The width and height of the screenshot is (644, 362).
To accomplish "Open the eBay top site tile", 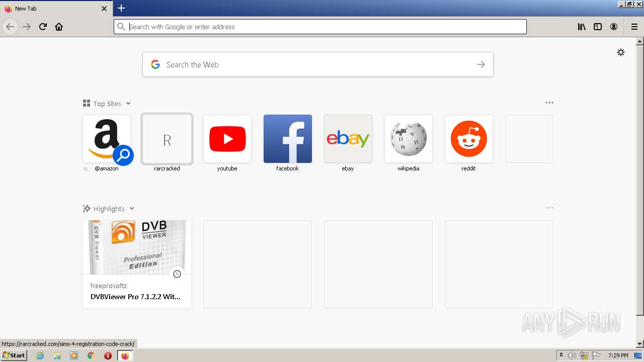I will [x=348, y=139].
